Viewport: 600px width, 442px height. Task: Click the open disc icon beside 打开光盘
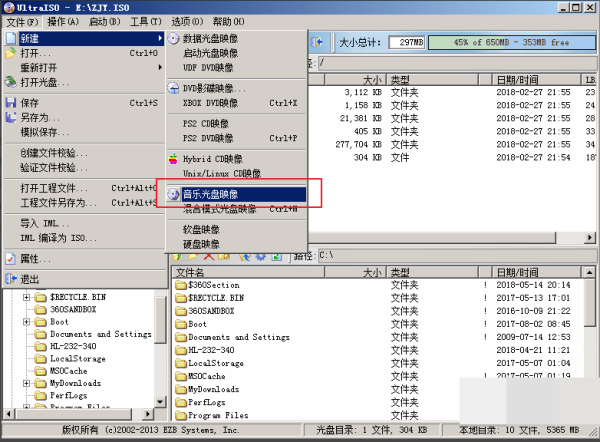11,82
